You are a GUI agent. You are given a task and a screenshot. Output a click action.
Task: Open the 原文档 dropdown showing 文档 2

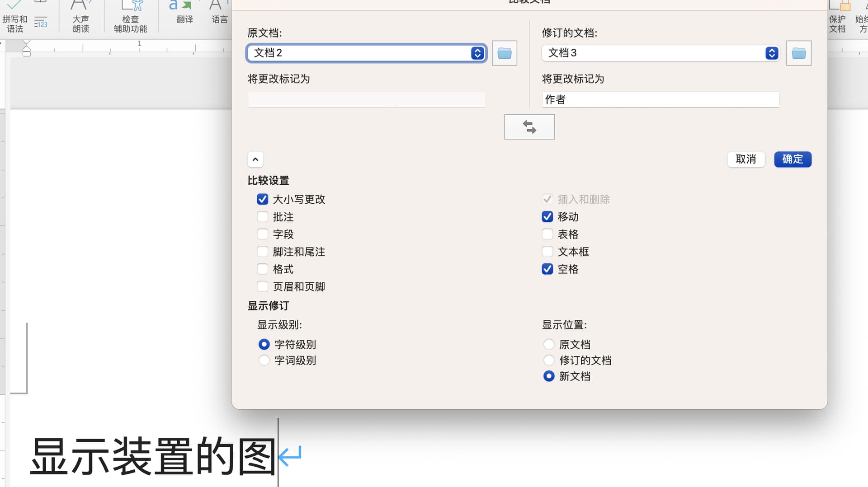(x=366, y=53)
